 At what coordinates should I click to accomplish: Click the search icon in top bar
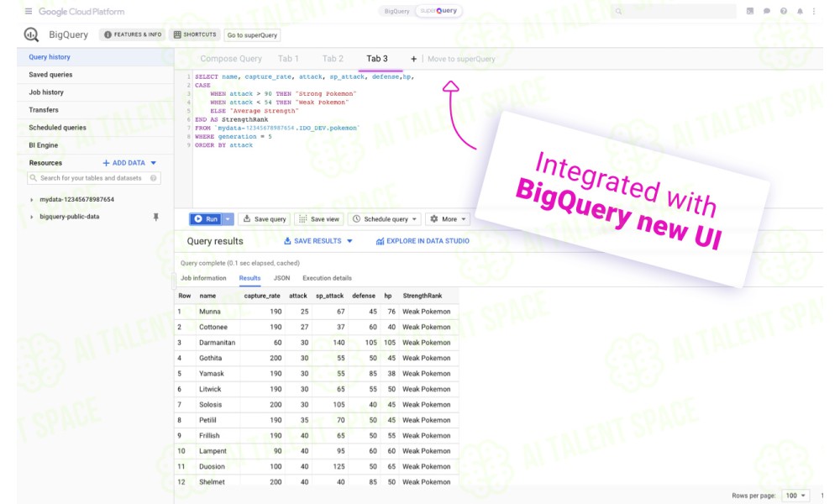click(x=619, y=11)
